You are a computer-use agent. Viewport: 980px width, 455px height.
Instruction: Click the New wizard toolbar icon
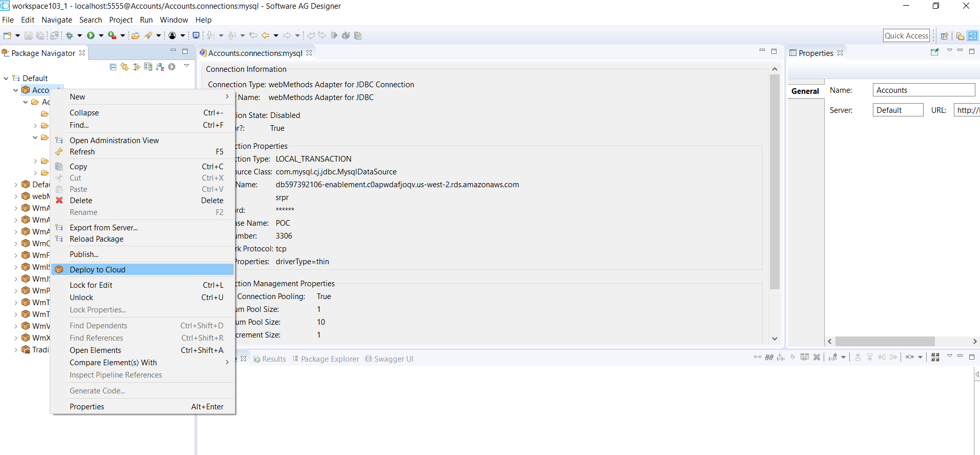tap(7, 35)
